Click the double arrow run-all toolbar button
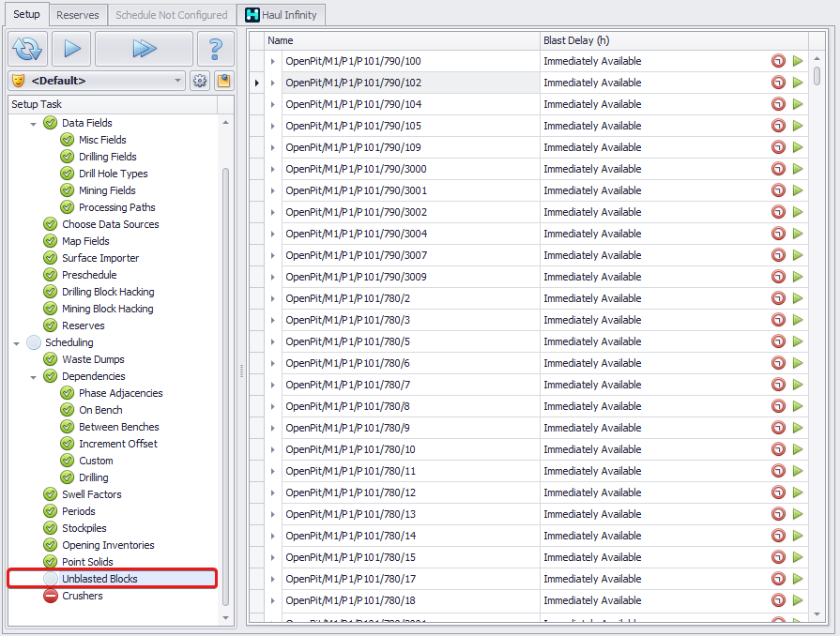The width and height of the screenshot is (840, 636). point(145,49)
